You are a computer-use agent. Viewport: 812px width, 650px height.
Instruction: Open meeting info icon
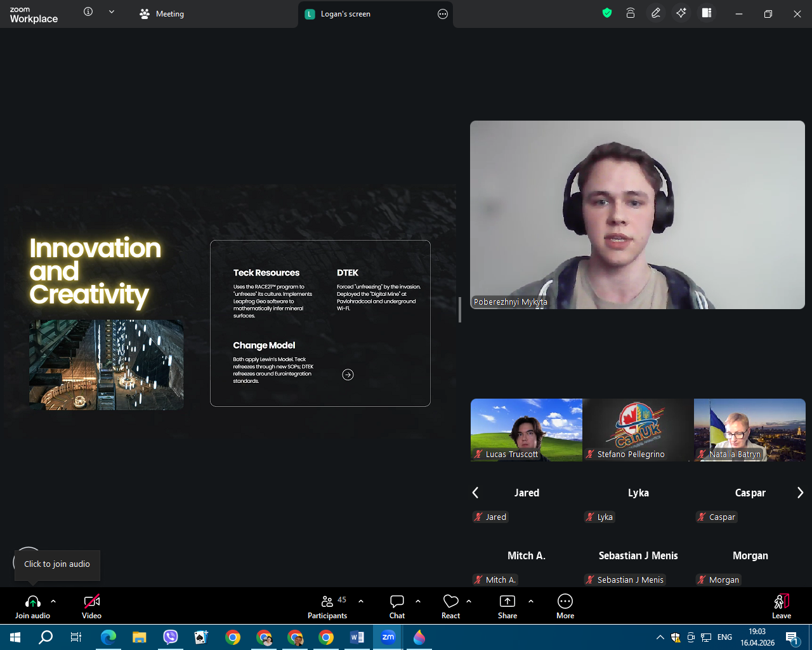tap(88, 12)
